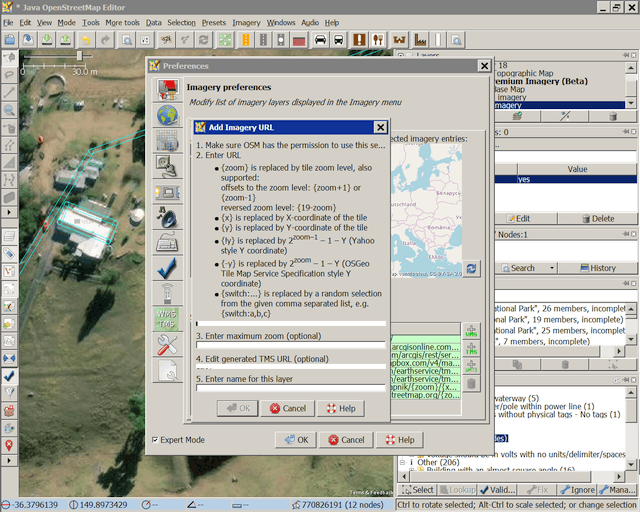This screenshot has width=640, height=512.
Task: Expand the Other (206) validation tree node
Action: pos(402,463)
